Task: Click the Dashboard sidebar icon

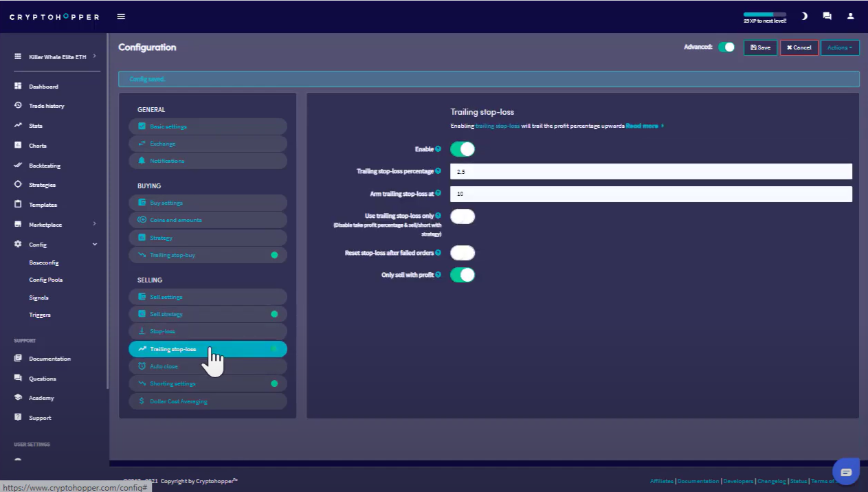Action: [x=18, y=87]
